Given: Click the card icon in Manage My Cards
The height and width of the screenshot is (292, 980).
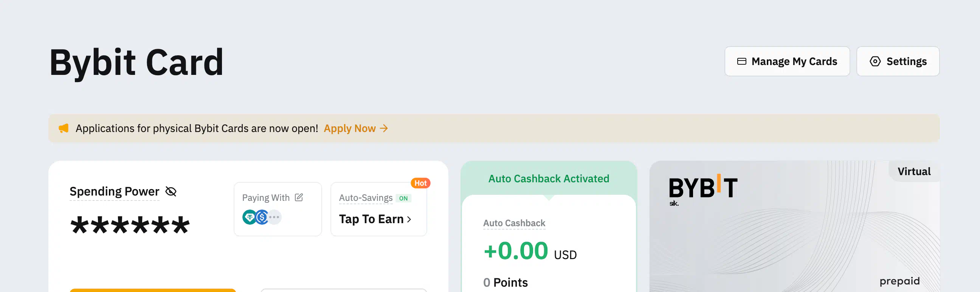Looking at the screenshot, I should pos(741,61).
